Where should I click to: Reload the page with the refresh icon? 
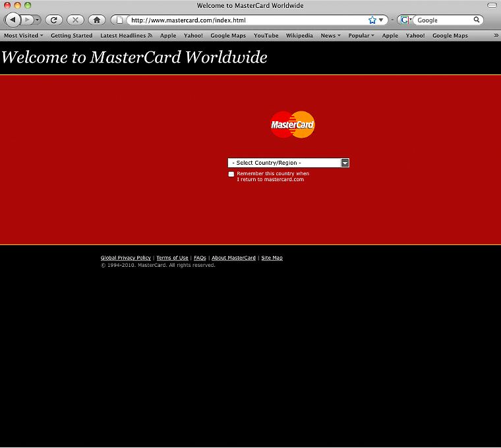[53, 20]
